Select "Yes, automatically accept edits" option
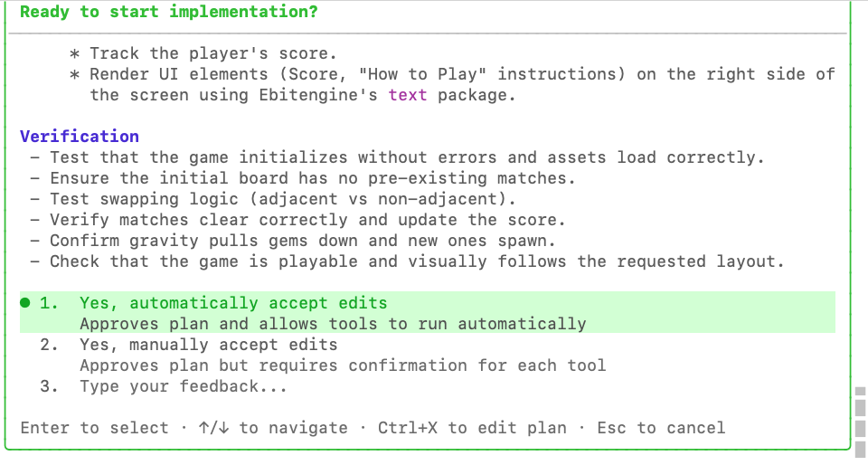The image size is (868, 465). pyautogui.click(x=232, y=303)
